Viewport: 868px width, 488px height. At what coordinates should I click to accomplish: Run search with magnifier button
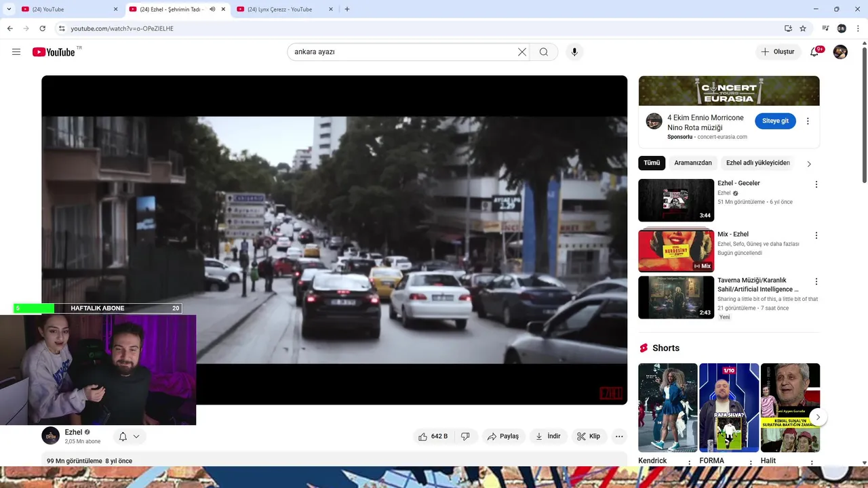[x=544, y=52]
